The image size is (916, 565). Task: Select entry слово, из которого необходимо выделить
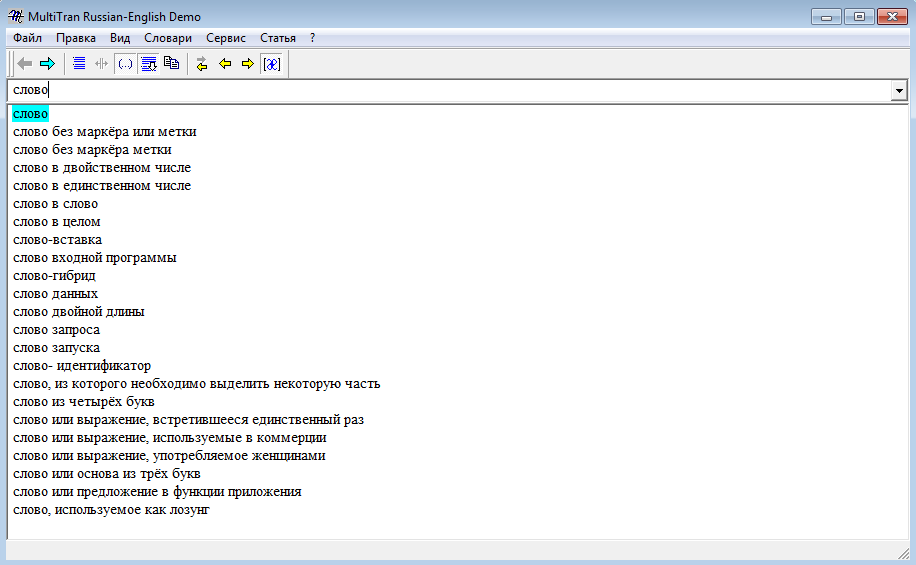pos(197,383)
